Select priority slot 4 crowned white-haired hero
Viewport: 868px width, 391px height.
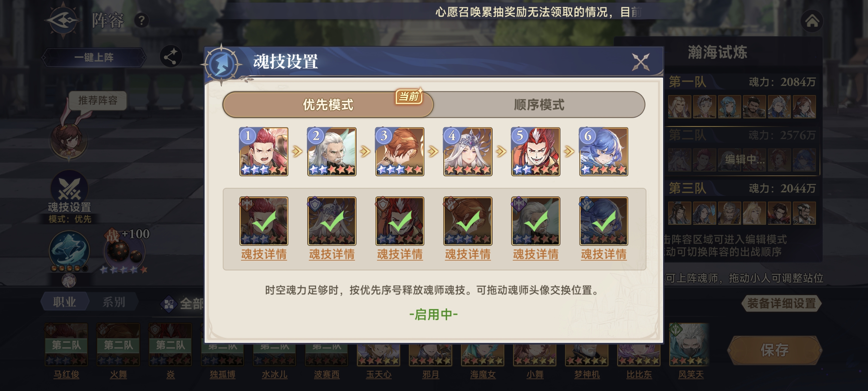(x=468, y=152)
